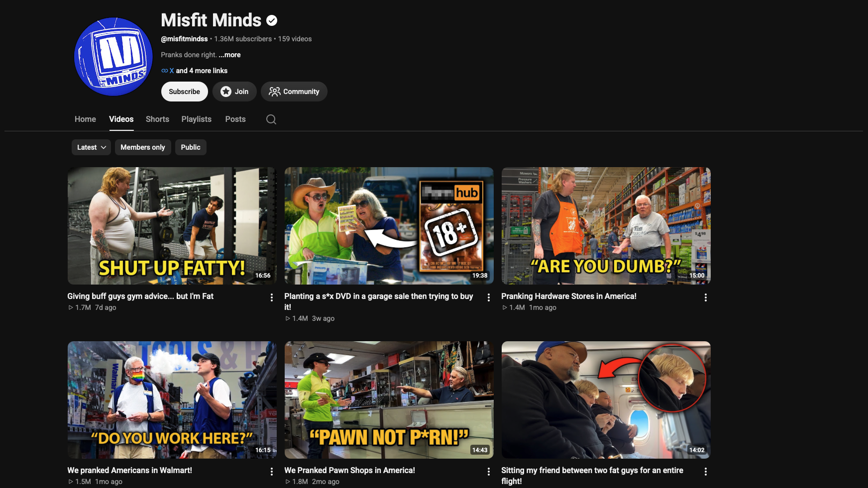868x488 pixels.
Task: Switch to the Home tab
Action: [x=85, y=119]
